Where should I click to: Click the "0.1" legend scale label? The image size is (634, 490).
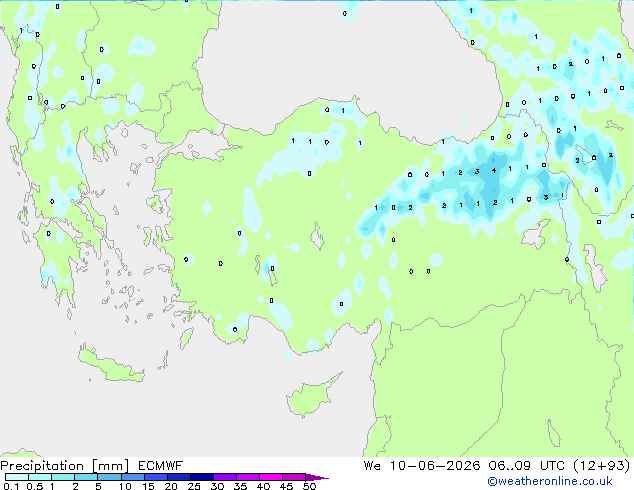click(11, 486)
